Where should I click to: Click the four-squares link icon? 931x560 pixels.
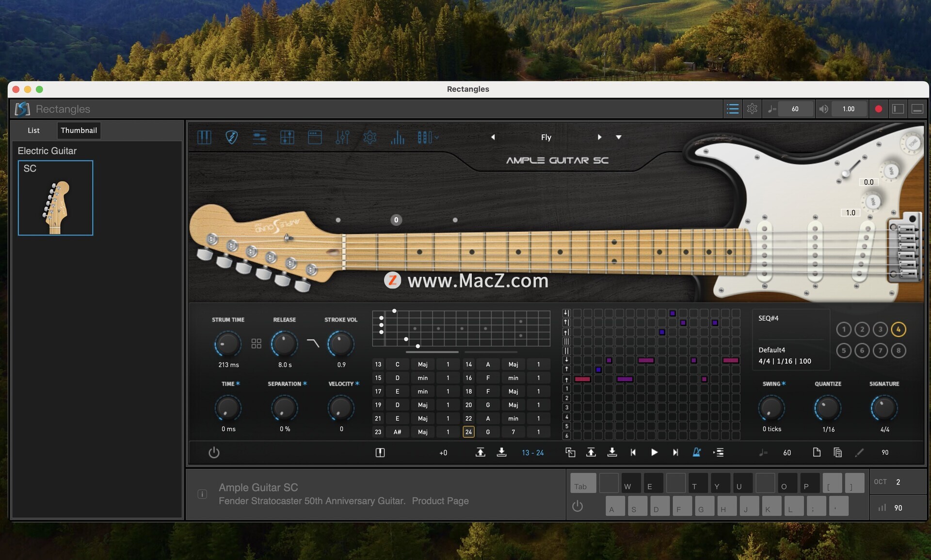257,344
